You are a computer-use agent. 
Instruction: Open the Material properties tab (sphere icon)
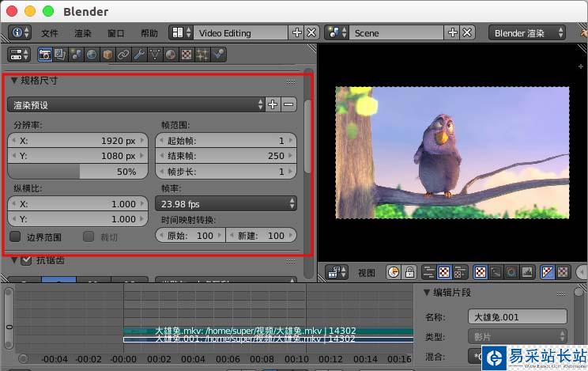171,55
